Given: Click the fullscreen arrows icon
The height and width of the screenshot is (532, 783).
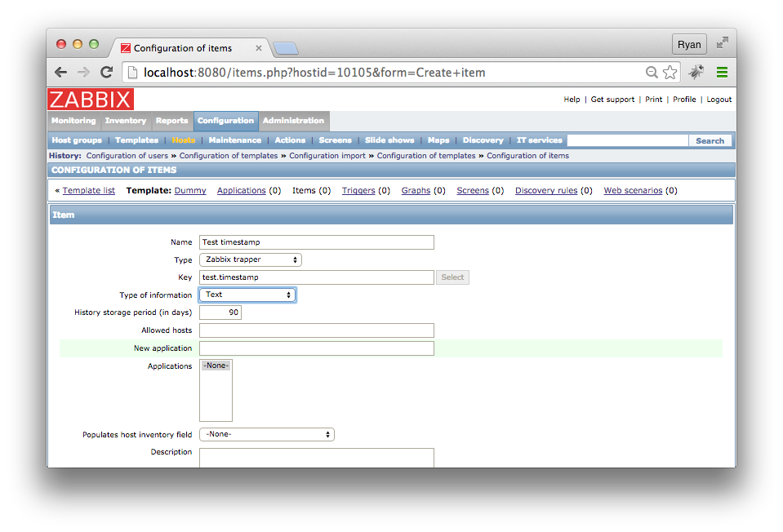Looking at the screenshot, I should (x=723, y=43).
